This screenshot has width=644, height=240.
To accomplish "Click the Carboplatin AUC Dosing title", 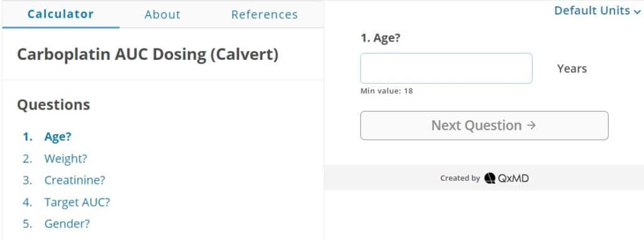I will click(x=147, y=55).
